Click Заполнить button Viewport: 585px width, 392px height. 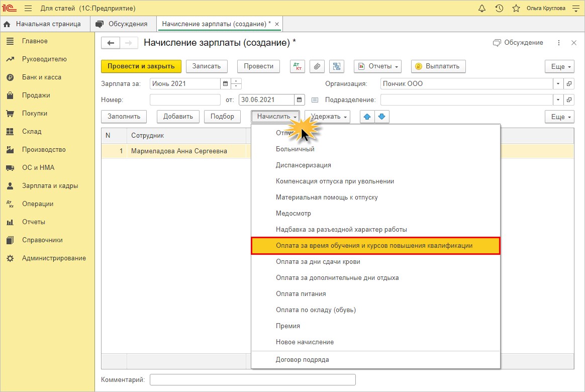(124, 117)
